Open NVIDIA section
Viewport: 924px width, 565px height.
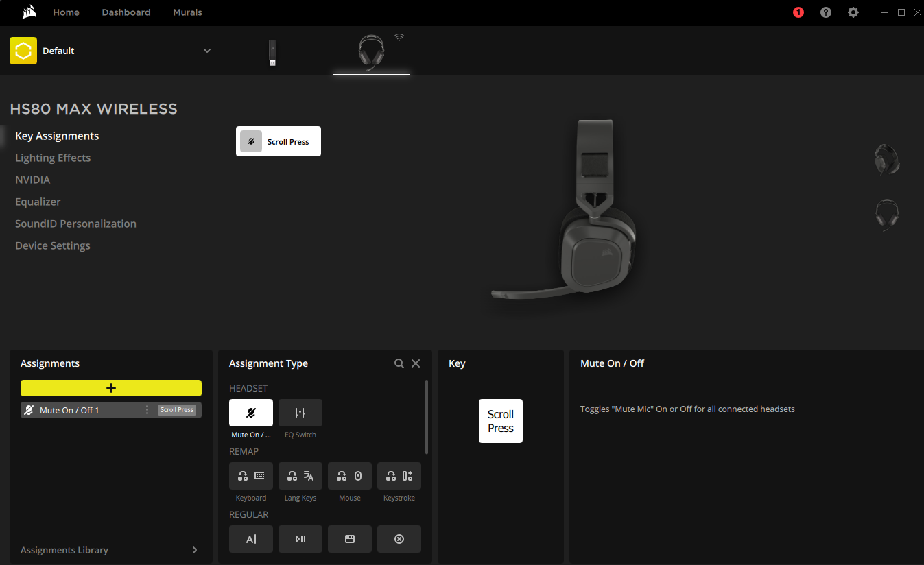32,180
